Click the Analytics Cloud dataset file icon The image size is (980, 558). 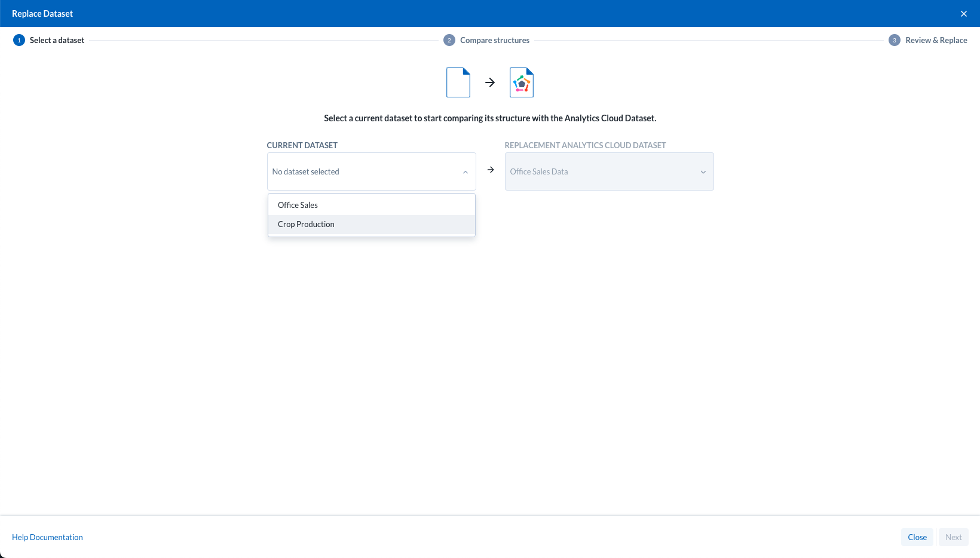pyautogui.click(x=522, y=82)
